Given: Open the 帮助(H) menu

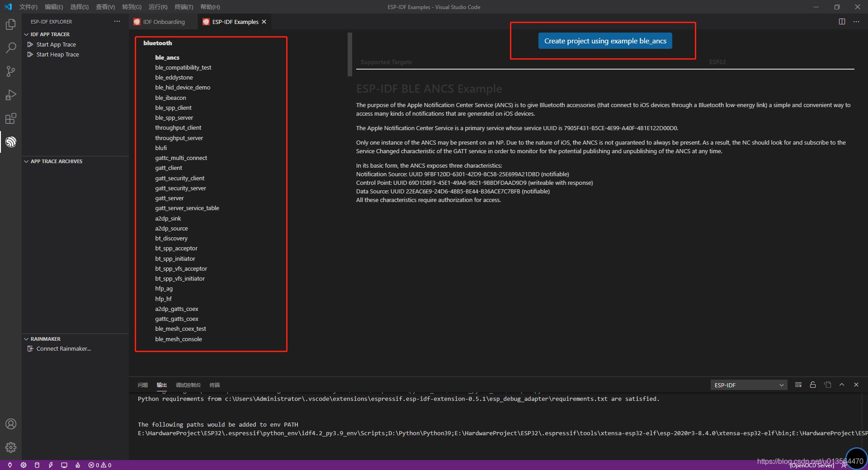Looking at the screenshot, I should [210, 7].
